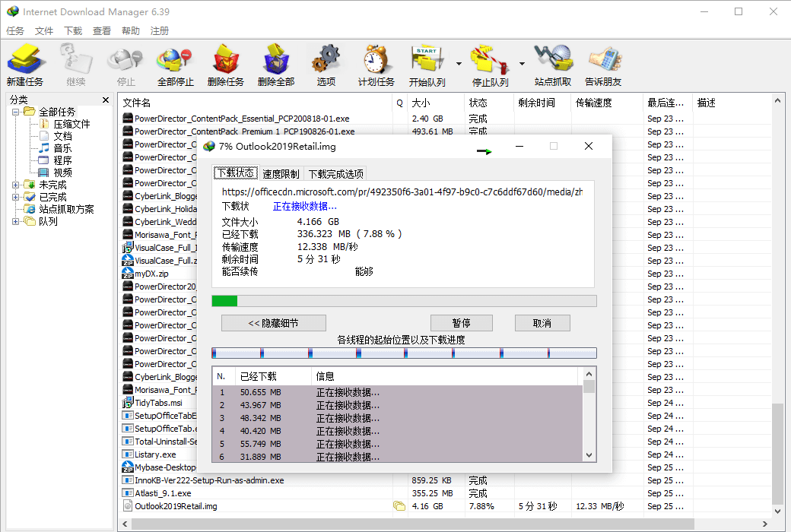Click 取消 button in download dialog
Image resolution: width=791 pixels, height=532 pixels.
(542, 323)
